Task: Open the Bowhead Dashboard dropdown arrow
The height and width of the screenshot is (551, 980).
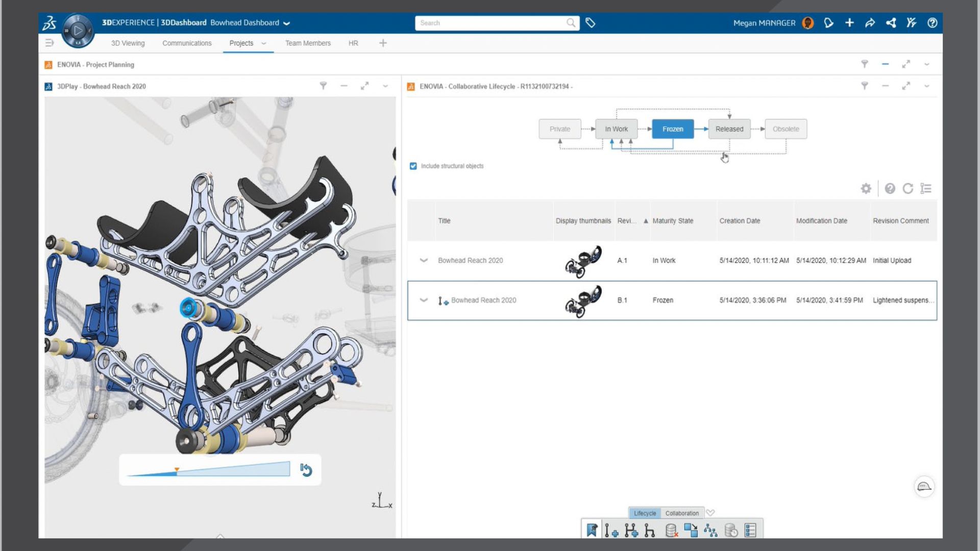Action: (287, 23)
